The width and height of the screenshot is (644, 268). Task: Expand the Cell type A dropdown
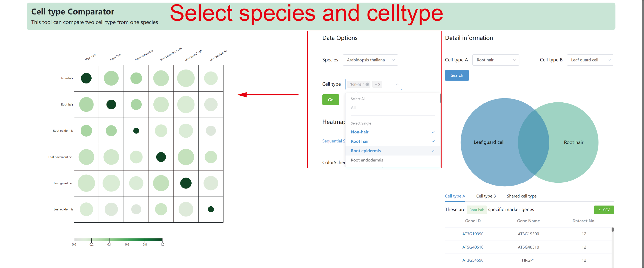(496, 60)
